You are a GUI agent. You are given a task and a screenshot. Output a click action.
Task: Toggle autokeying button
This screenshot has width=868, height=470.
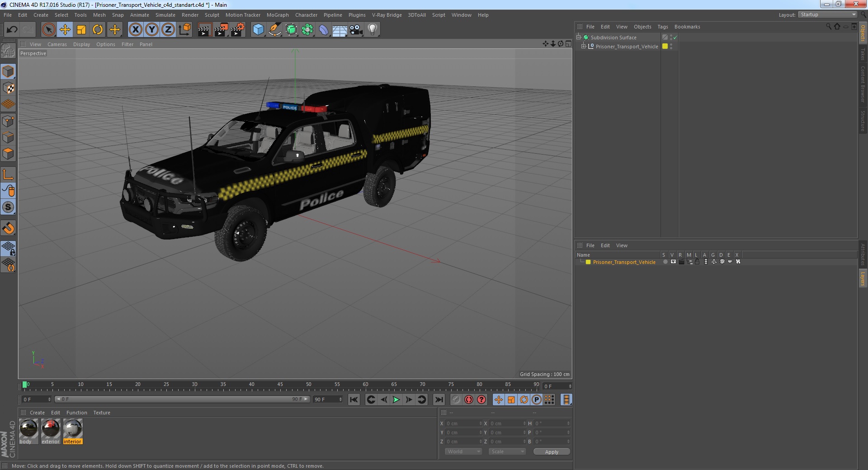[x=469, y=399]
